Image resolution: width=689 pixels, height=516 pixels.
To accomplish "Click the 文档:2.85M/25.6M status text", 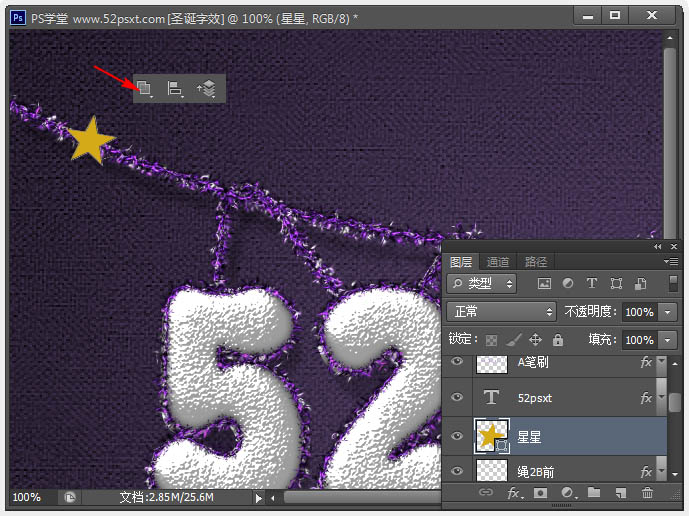I will click(166, 498).
